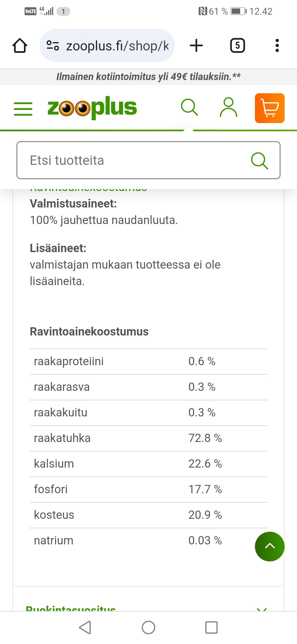Tap the kalsium table row
297x644 pixels.
[148, 464]
